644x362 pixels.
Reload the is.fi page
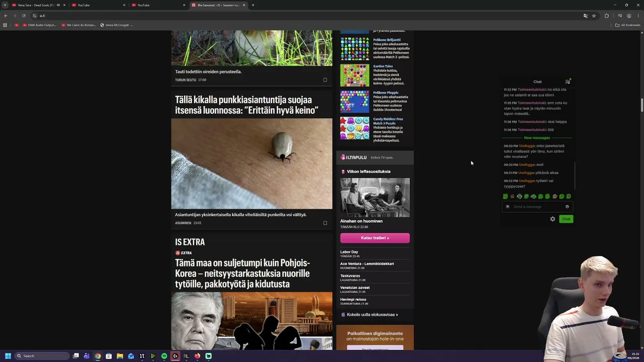(24, 16)
